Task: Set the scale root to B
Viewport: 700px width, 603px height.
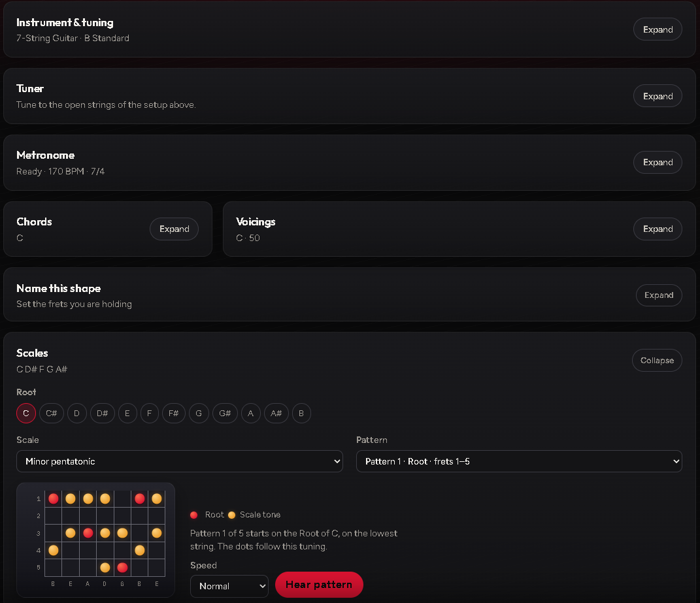Action: [x=301, y=414]
